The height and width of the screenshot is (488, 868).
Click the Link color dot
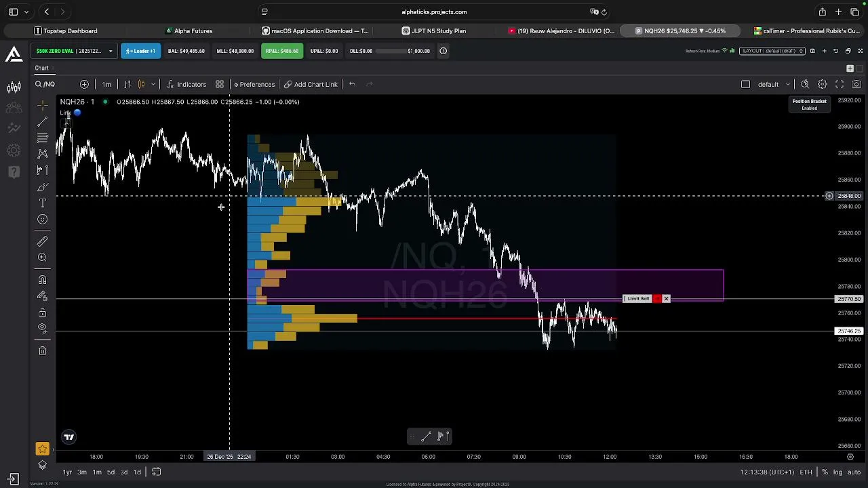(x=77, y=113)
